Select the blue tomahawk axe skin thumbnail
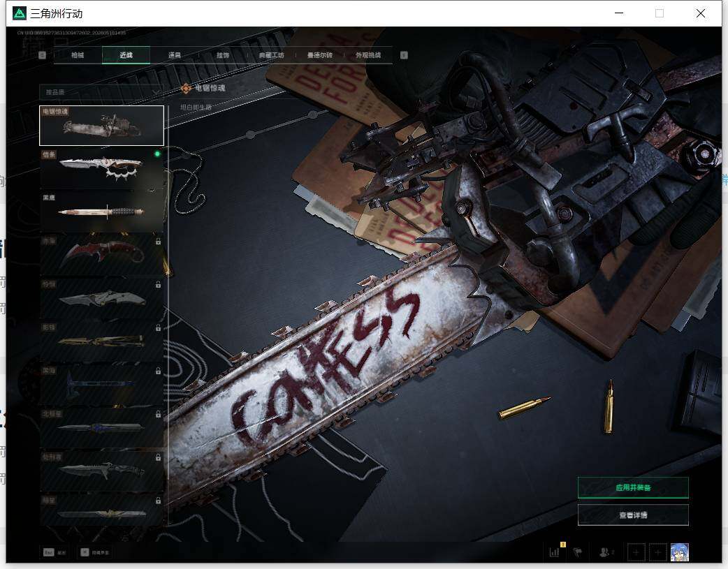The height and width of the screenshot is (569, 728). coord(102,384)
